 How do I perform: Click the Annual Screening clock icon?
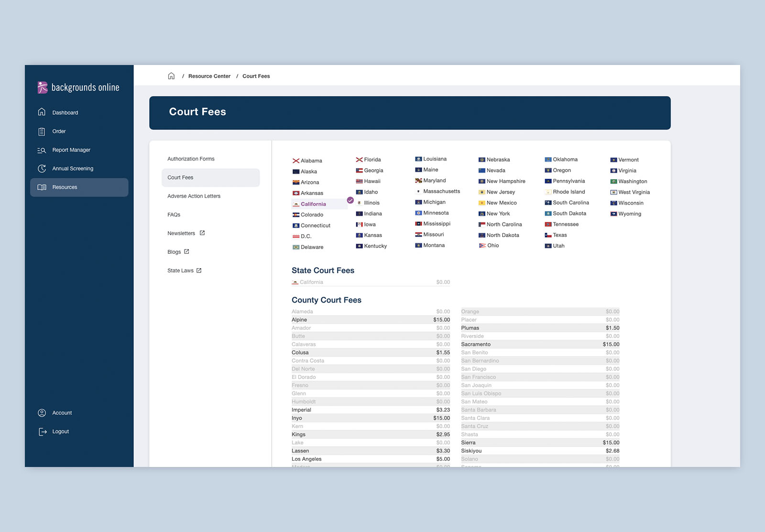[42, 169]
